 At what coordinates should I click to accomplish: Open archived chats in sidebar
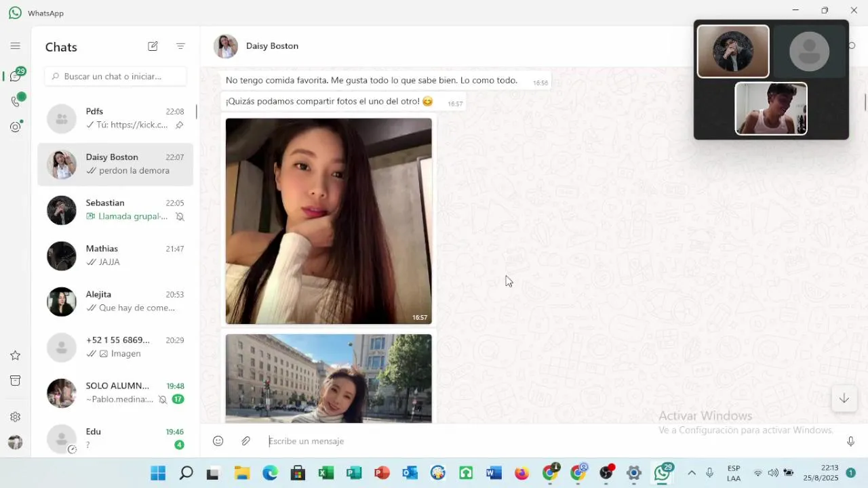[15, 381]
